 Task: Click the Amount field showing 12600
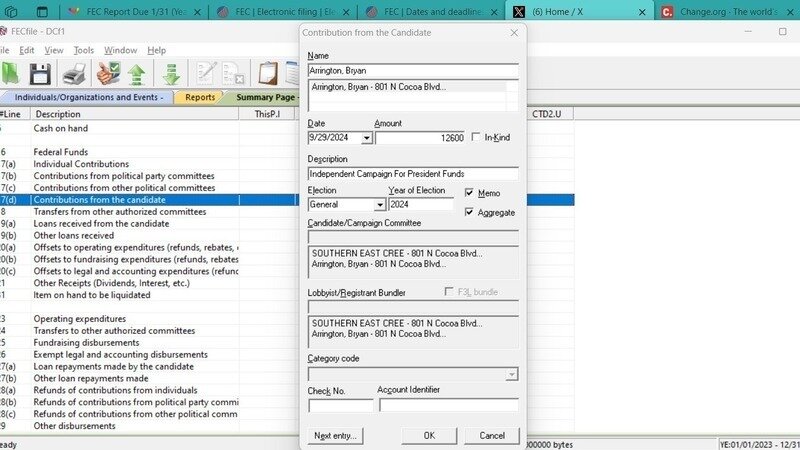pos(420,138)
